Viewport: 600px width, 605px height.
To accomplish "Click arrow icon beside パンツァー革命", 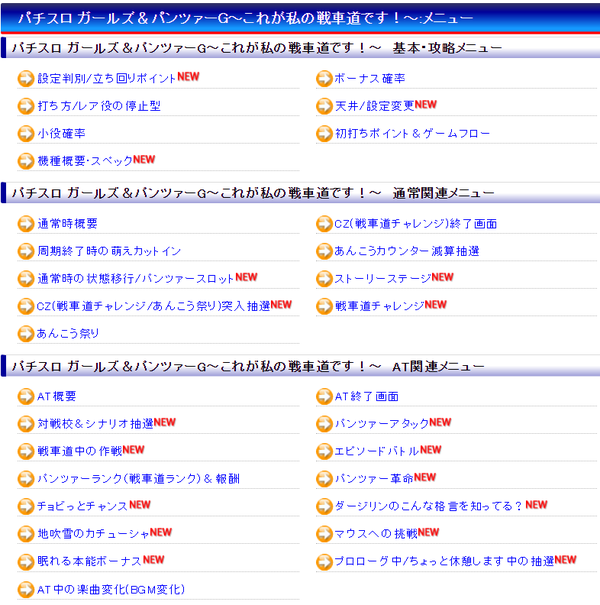I will pyautogui.click(x=324, y=479).
